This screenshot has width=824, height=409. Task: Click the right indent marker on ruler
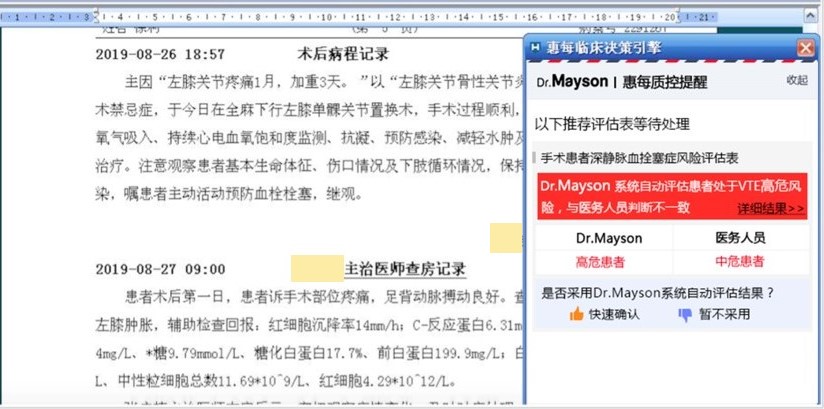tap(678, 17)
